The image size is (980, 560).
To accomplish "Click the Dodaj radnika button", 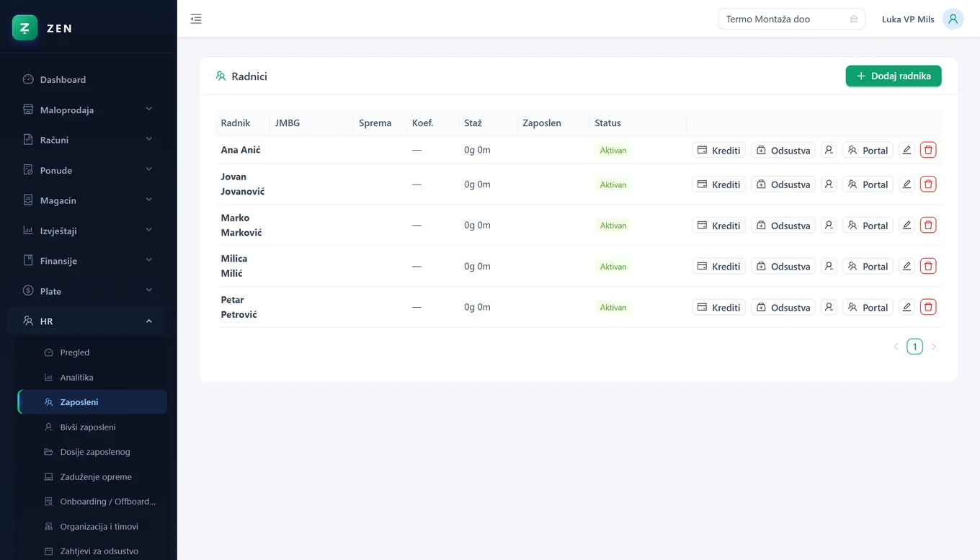I will 894,76.
